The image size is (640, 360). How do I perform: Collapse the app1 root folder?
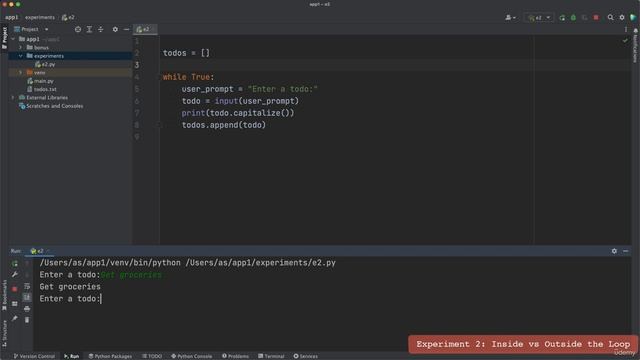pyautogui.click(x=13, y=39)
